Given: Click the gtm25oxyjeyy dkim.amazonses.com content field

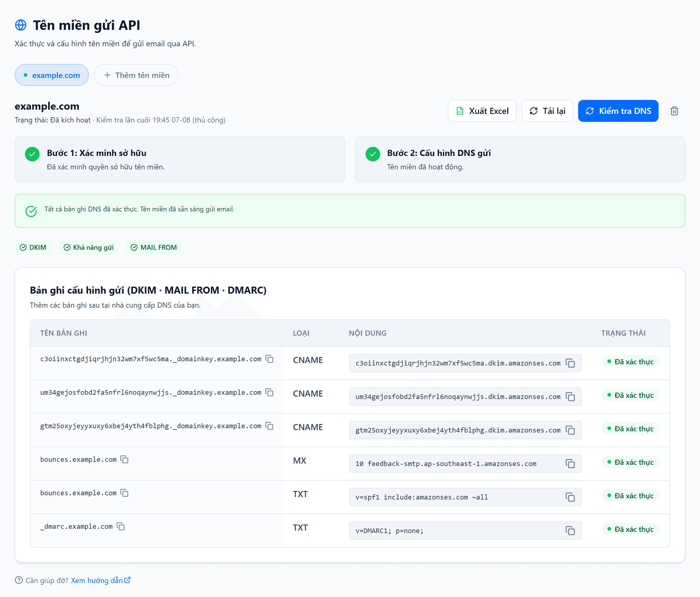Looking at the screenshot, I should 465,430.
